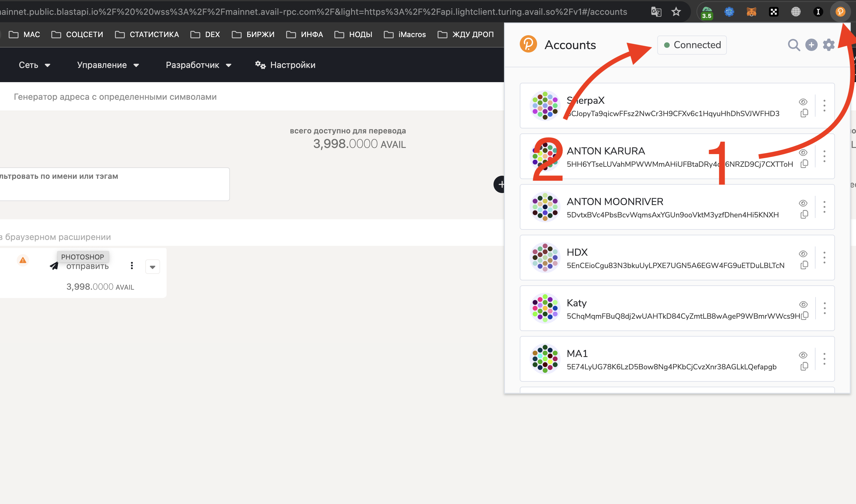Open the Управление dropdown menu
The image size is (856, 504).
click(108, 65)
